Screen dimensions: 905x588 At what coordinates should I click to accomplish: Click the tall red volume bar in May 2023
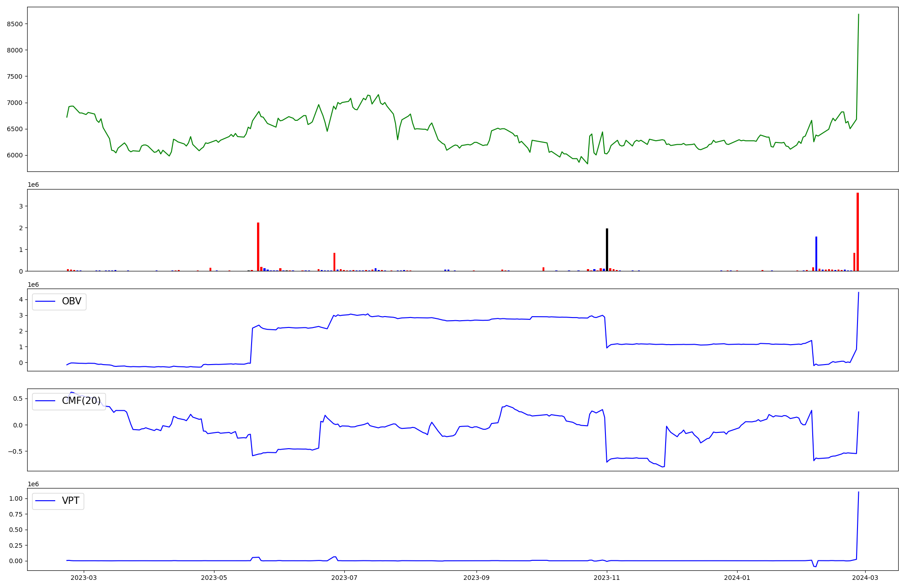[258, 247]
